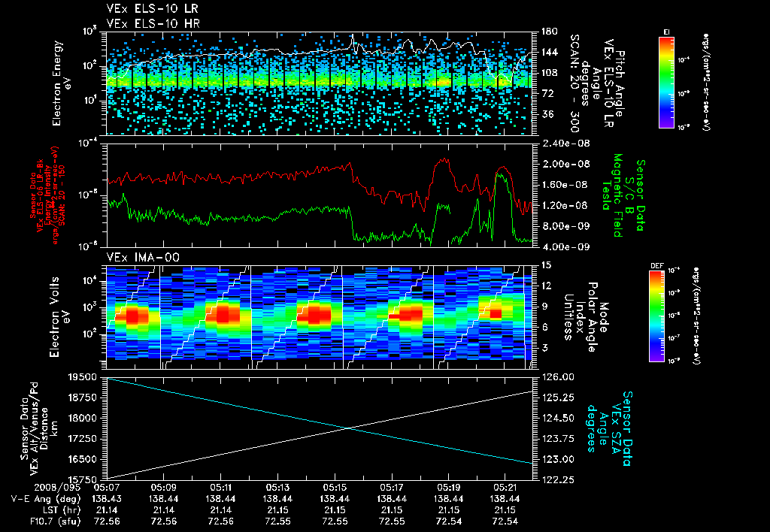Image resolution: width=770 pixels, height=532 pixels.
Task: Click the "Electron Volts eV" axis label
Action: (59, 316)
